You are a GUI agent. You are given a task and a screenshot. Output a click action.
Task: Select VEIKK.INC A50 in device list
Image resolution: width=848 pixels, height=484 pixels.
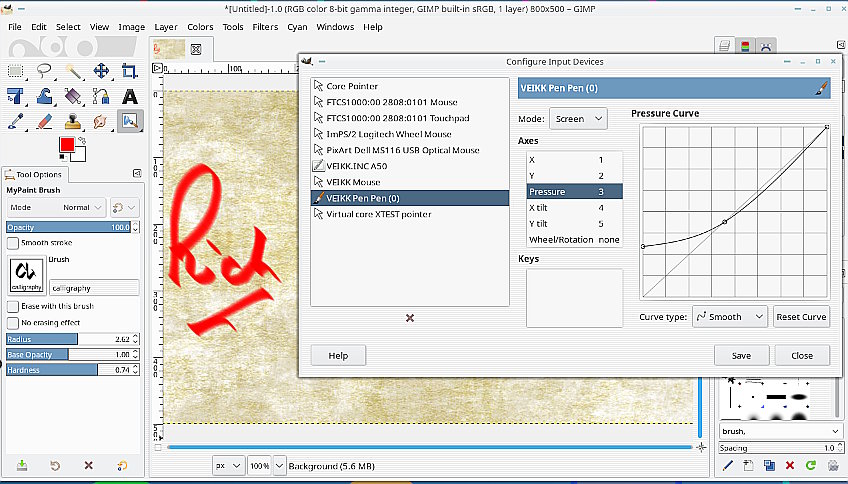point(410,166)
